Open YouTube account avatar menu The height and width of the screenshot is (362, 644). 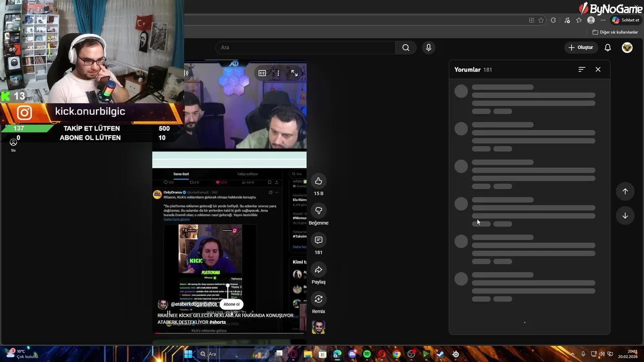(x=627, y=47)
